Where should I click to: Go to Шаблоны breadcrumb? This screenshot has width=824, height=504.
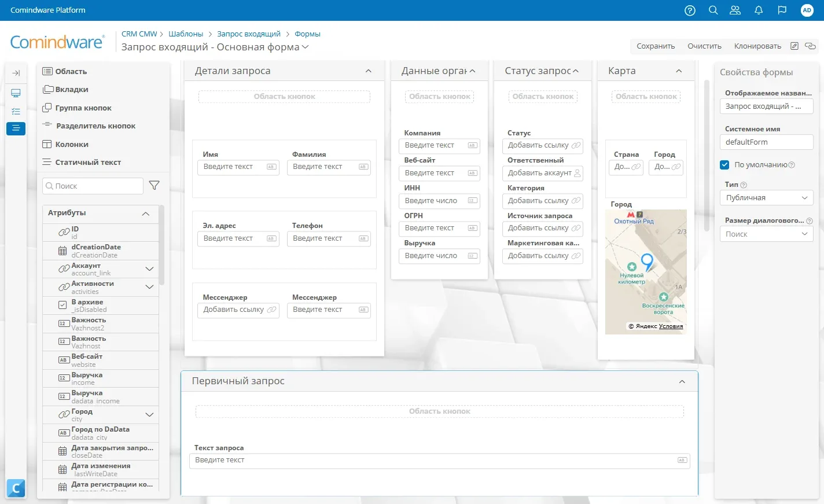186,34
